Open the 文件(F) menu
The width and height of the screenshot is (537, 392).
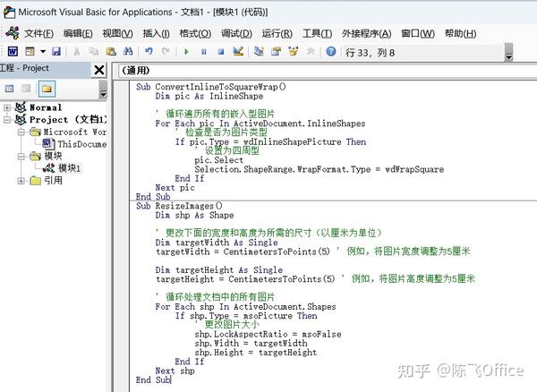(x=38, y=33)
